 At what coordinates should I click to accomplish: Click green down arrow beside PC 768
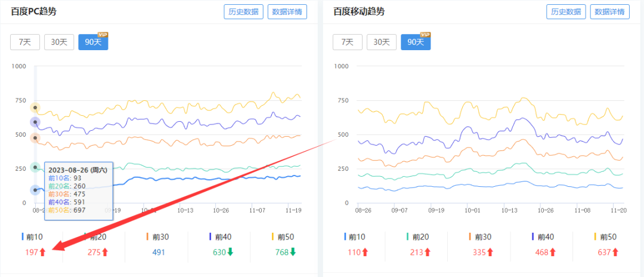[x=293, y=253]
